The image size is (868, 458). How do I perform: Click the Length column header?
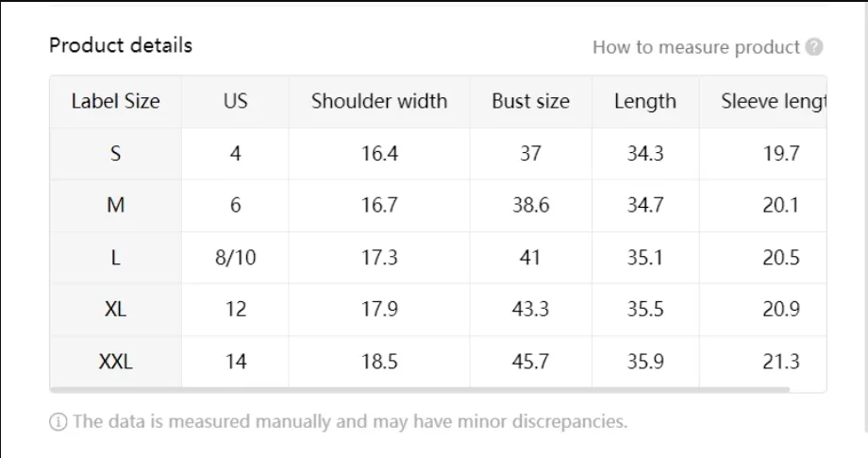pos(645,101)
